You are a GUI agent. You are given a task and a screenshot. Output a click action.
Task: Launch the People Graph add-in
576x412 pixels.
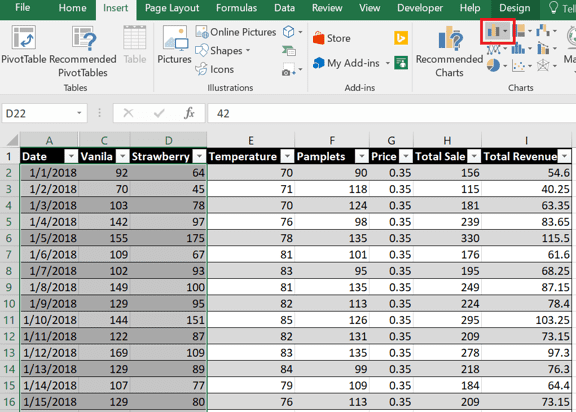coord(401,63)
